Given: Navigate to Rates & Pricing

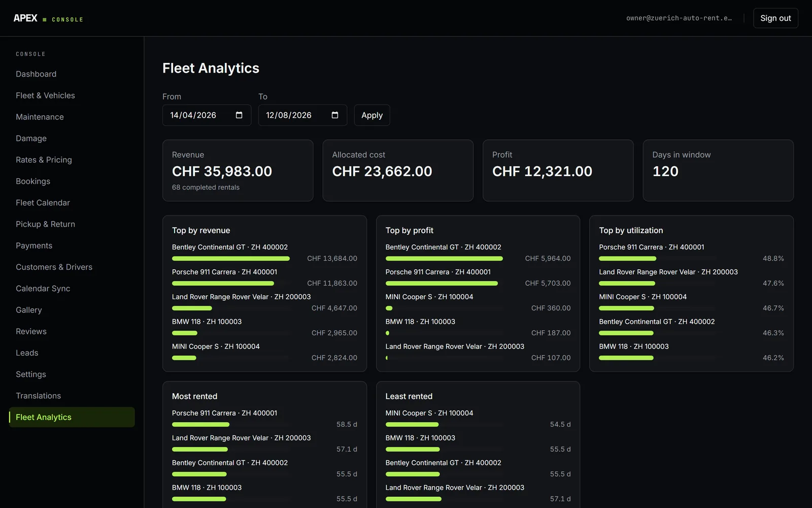Looking at the screenshot, I should [x=44, y=160].
